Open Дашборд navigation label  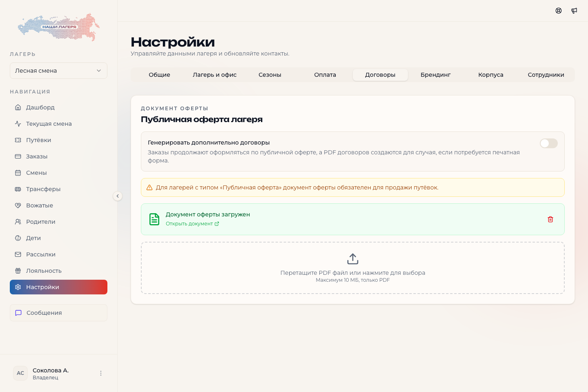click(x=40, y=107)
